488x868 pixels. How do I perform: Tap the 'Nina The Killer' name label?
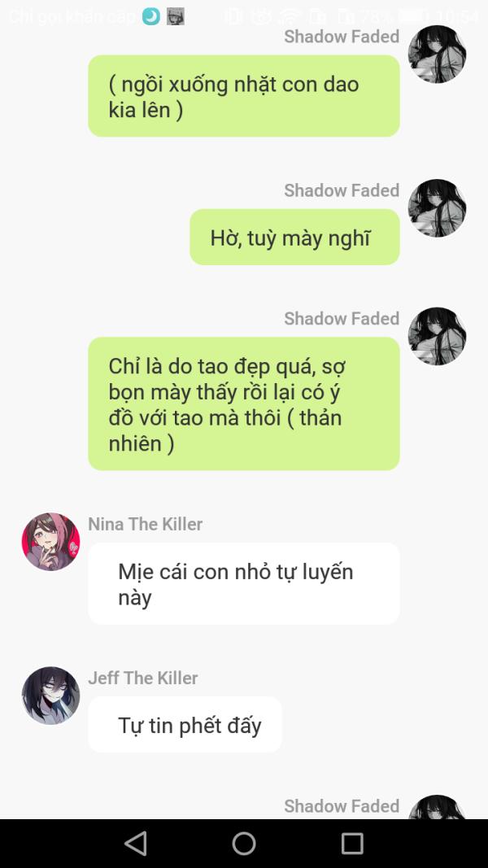tap(146, 524)
